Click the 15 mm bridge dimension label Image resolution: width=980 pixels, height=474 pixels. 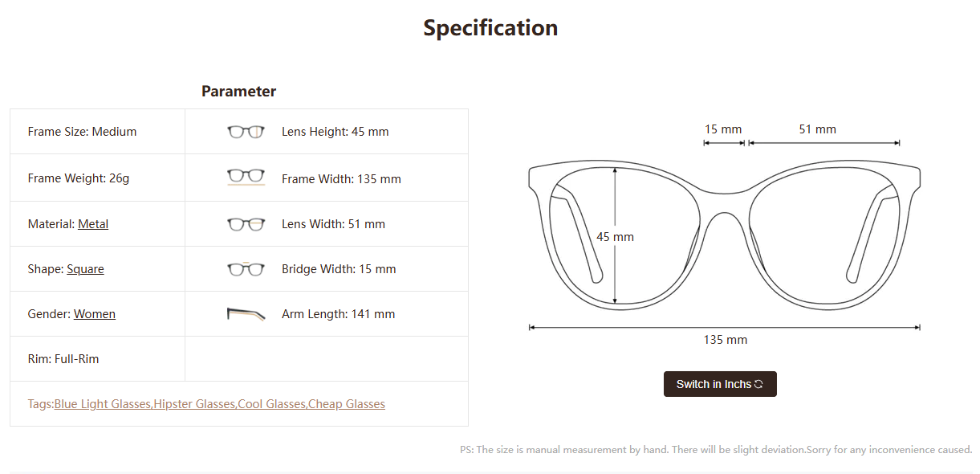[723, 129]
